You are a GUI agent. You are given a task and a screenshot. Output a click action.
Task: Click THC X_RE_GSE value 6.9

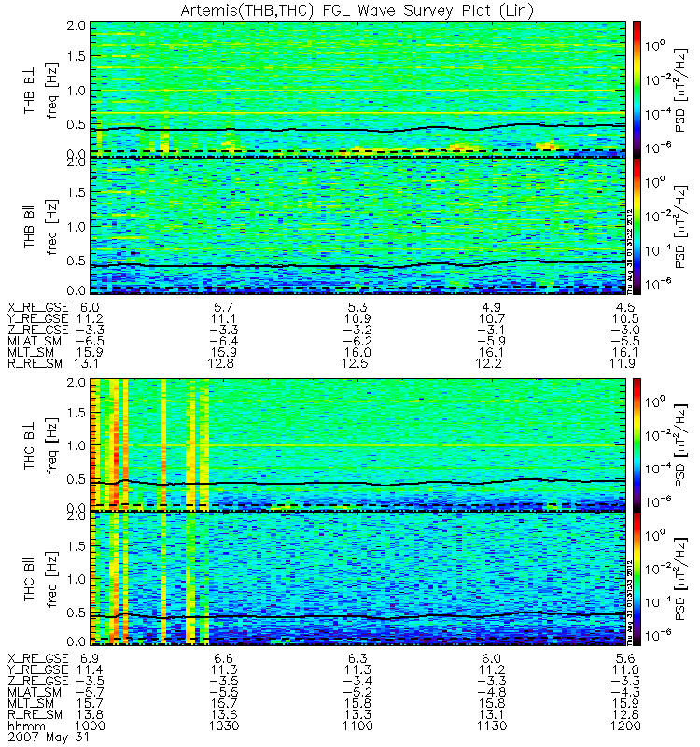click(x=90, y=658)
